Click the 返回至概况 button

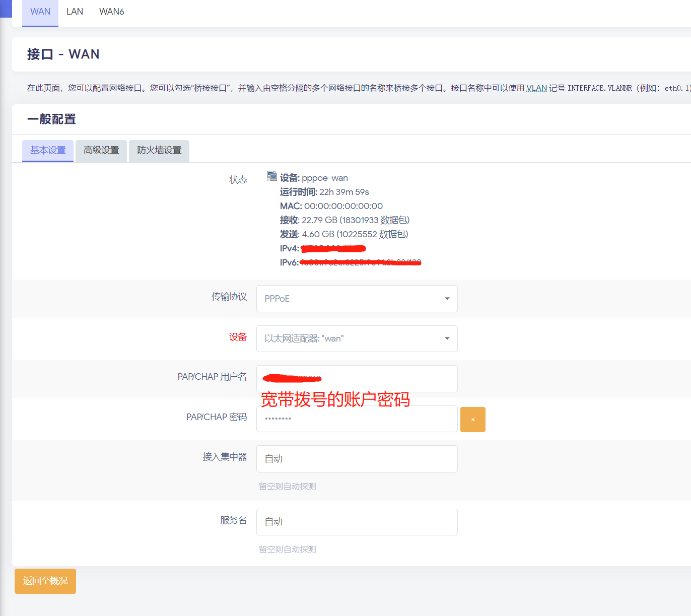click(x=45, y=581)
